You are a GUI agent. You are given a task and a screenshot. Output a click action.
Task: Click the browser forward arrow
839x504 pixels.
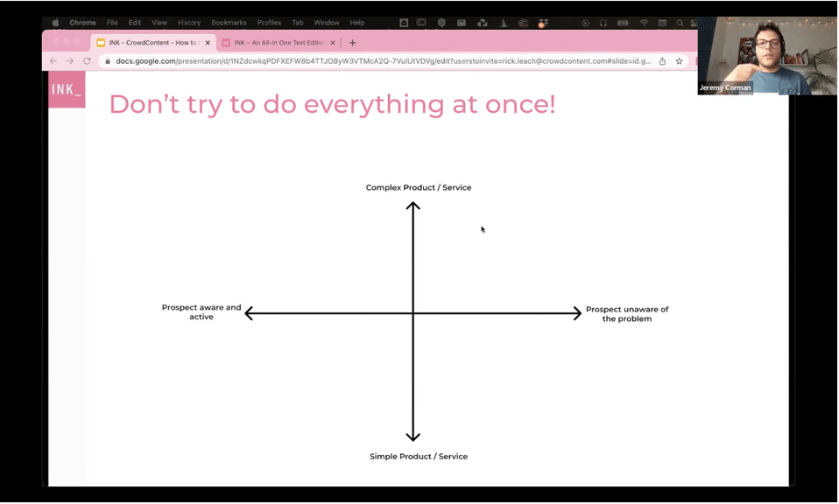[x=70, y=61]
